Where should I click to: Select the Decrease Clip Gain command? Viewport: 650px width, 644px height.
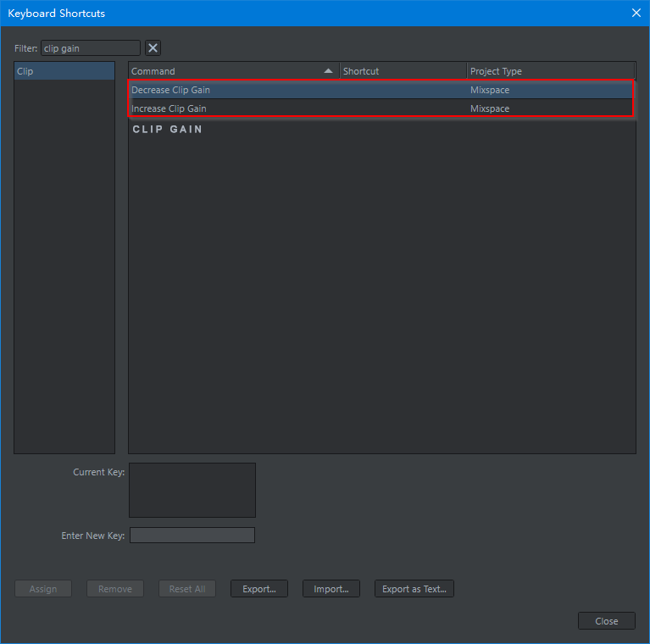[x=171, y=90]
